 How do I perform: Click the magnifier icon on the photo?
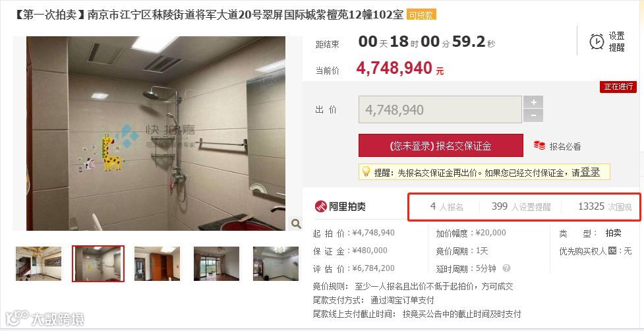295,224
